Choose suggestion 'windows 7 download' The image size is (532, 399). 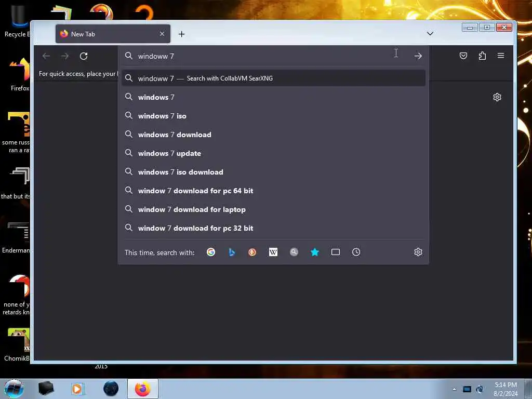273,135
